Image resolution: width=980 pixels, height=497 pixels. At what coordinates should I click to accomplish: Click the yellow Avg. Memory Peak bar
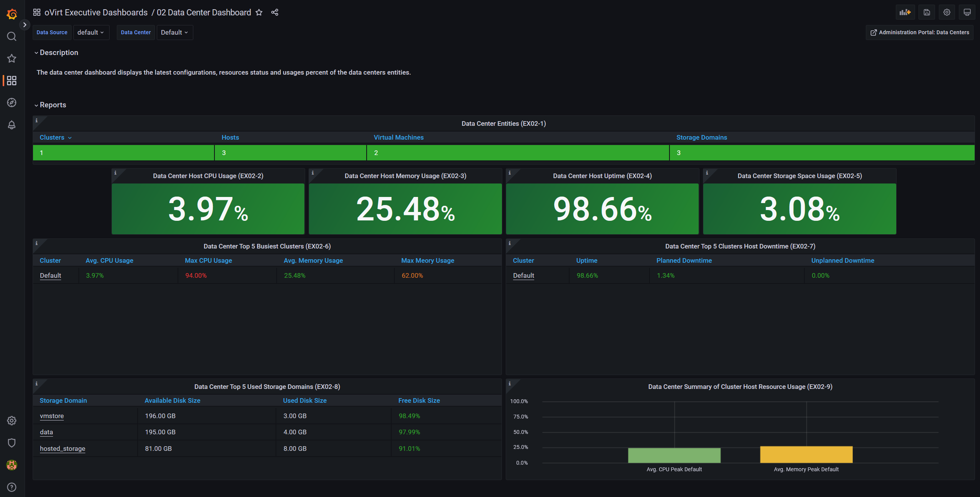pos(806,455)
